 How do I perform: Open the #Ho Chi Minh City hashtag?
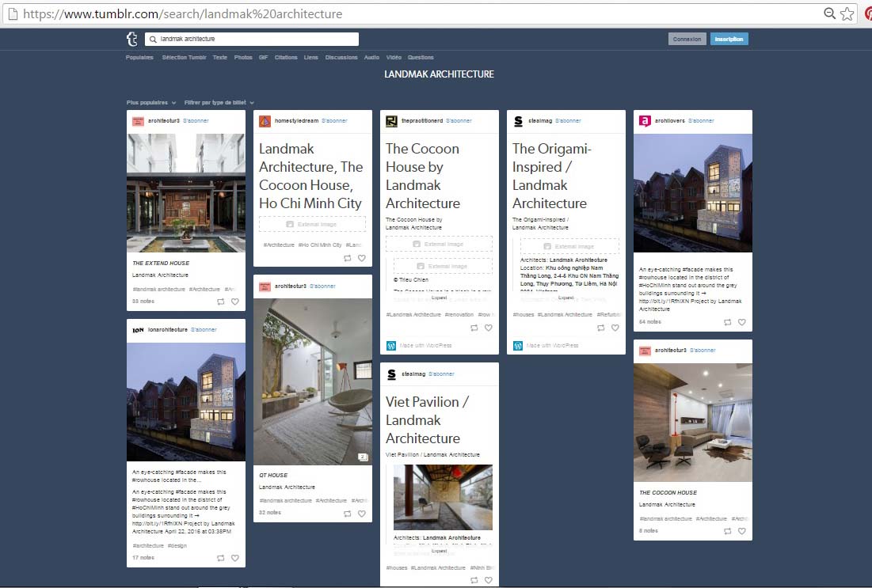click(320, 245)
